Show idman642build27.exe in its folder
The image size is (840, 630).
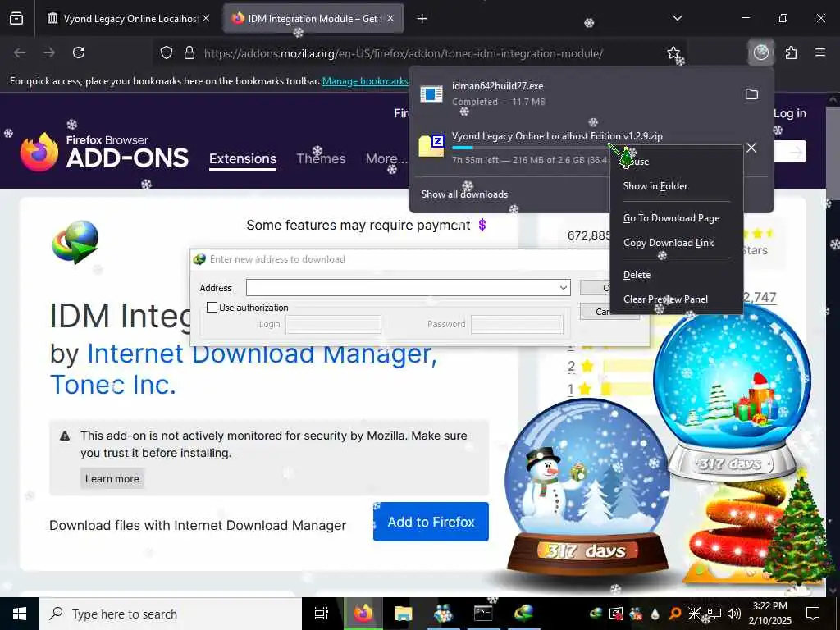click(x=751, y=94)
